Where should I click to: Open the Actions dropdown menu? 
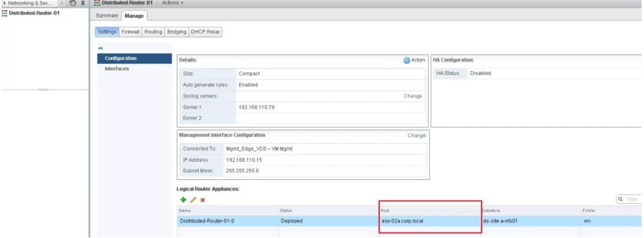click(x=173, y=3)
